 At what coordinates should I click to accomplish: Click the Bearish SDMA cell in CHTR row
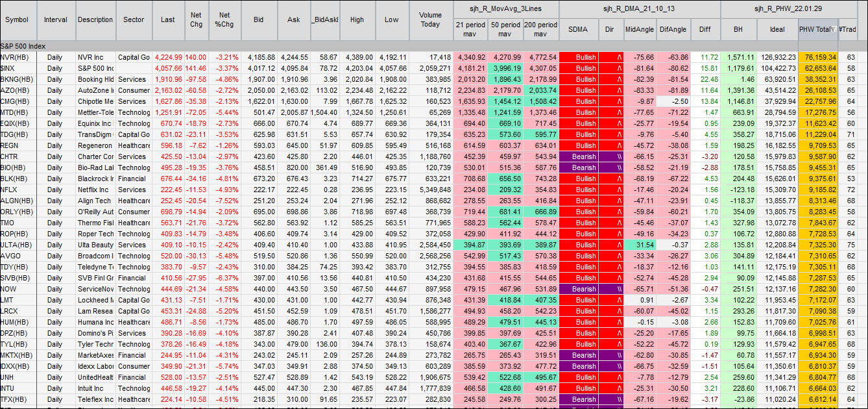coord(579,156)
